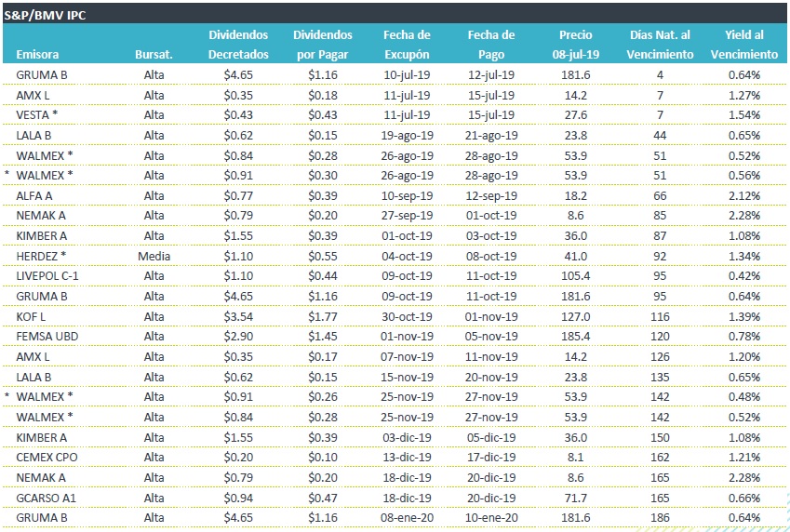
Task: Click the payment date 10-ene-20
Action: click(491, 518)
